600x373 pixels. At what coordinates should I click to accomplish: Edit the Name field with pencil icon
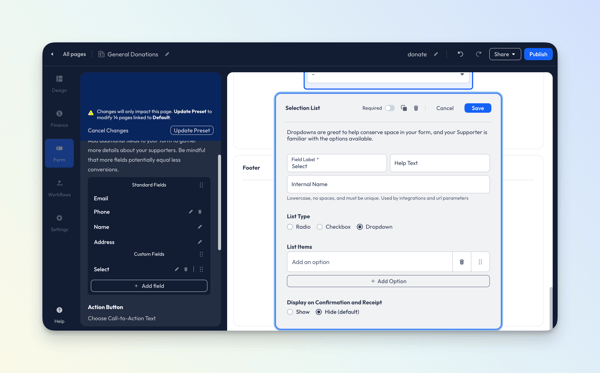click(200, 227)
